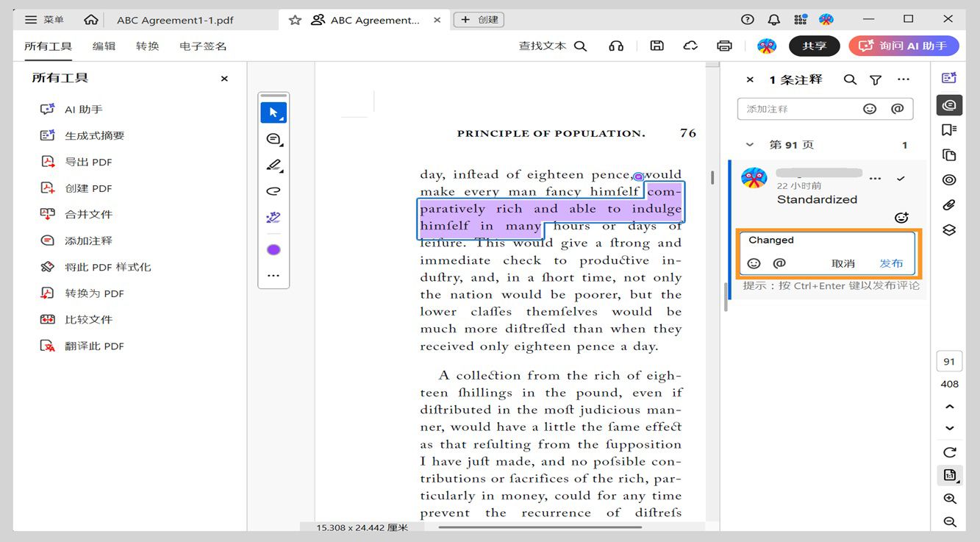Open account avatar in the title bar
This screenshot has width=980, height=542.
(826, 20)
